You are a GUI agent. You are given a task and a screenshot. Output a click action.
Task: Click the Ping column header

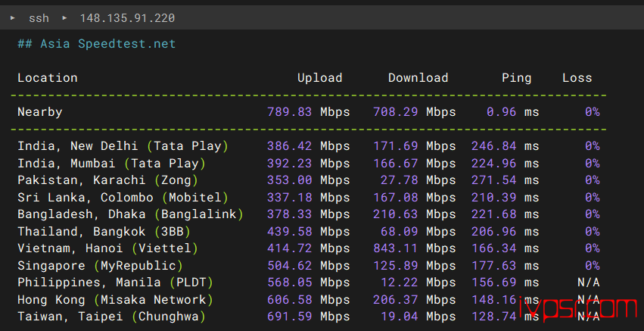click(x=516, y=78)
